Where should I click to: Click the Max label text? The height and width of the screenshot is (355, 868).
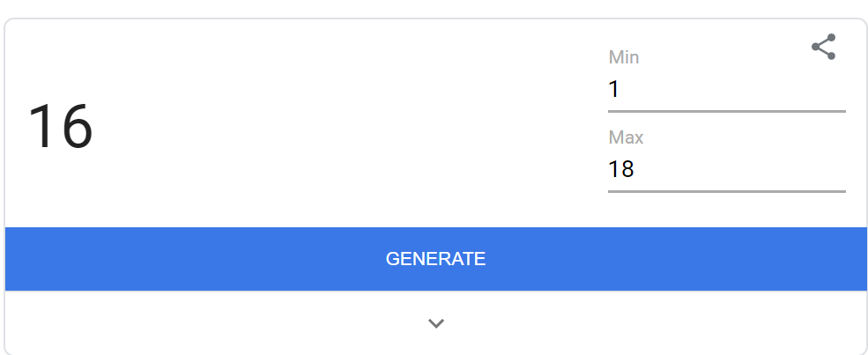coord(626,137)
